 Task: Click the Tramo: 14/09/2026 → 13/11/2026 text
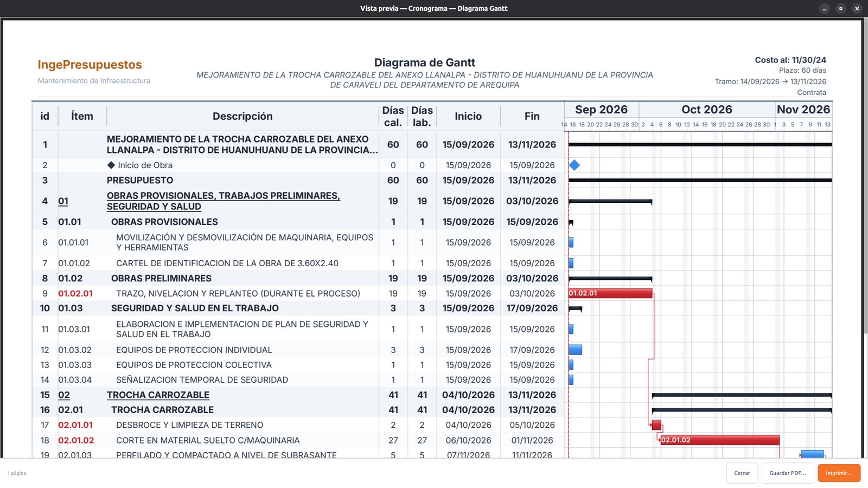pos(770,81)
